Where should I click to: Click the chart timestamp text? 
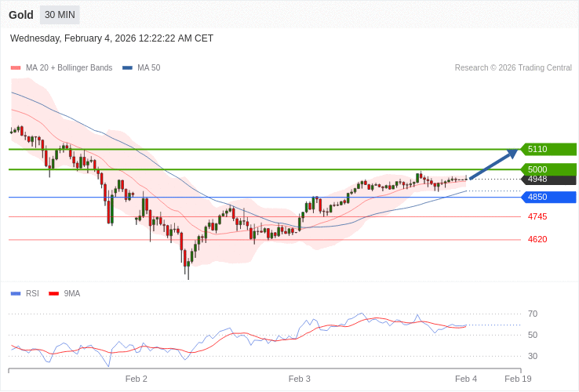[111, 38]
